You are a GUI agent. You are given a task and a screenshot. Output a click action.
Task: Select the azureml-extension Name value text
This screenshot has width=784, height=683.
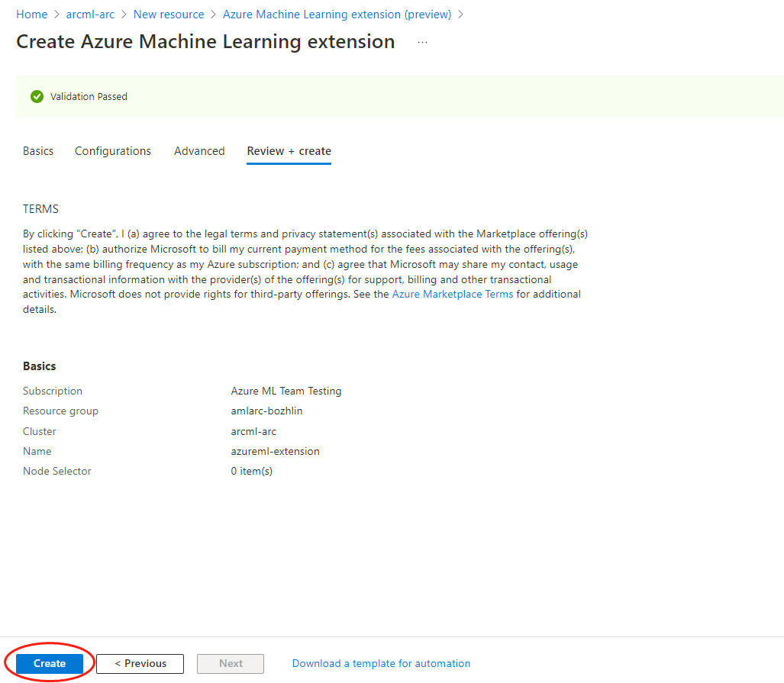point(275,451)
